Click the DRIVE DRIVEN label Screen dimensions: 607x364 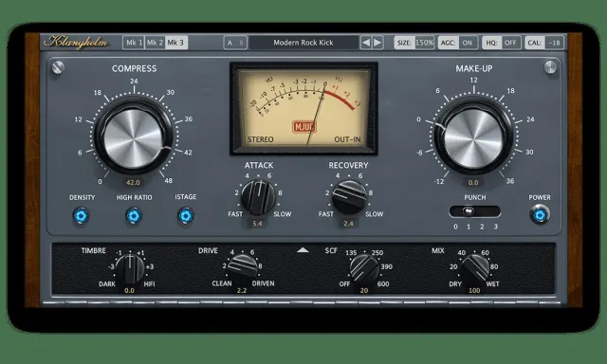pyautogui.click(x=264, y=283)
